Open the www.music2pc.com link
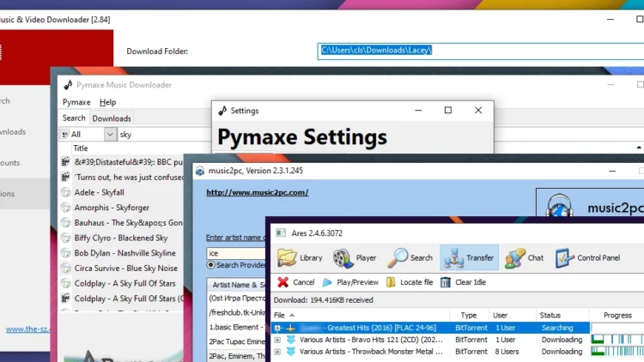 (257, 192)
